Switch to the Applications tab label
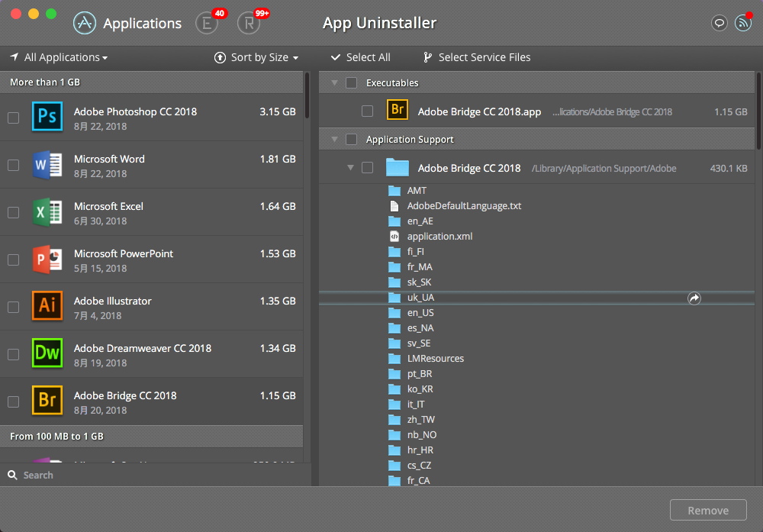This screenshot has height=532, width=763. tap(142, 24)
